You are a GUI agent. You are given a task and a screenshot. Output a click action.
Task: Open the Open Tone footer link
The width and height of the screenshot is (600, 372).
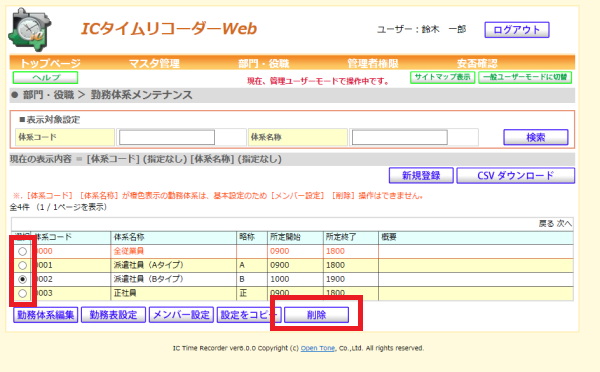[318, 348]
